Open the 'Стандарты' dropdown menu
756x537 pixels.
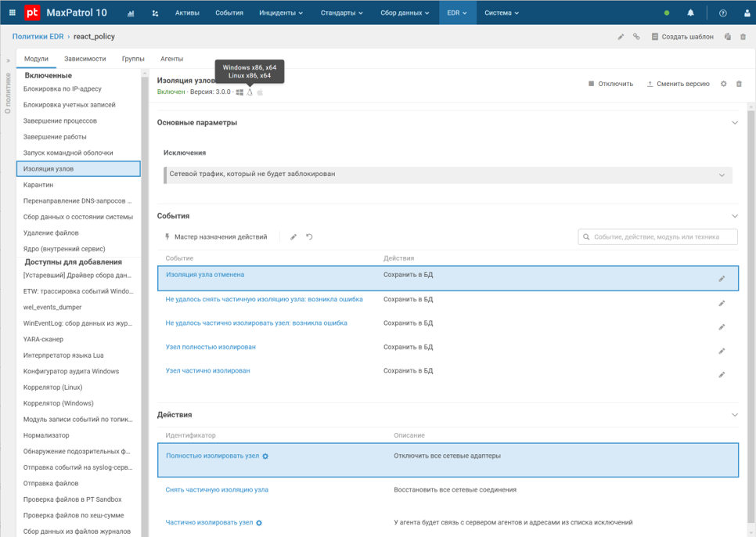(x=342, y=13)
